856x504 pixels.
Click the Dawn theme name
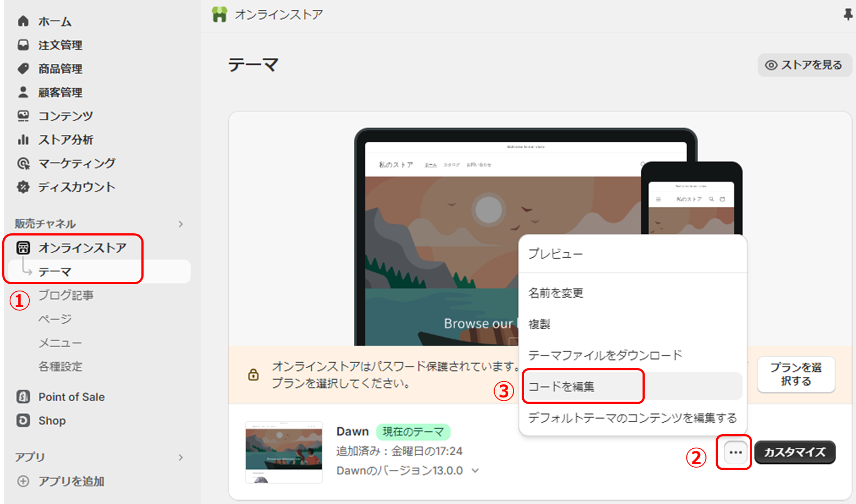352,431
